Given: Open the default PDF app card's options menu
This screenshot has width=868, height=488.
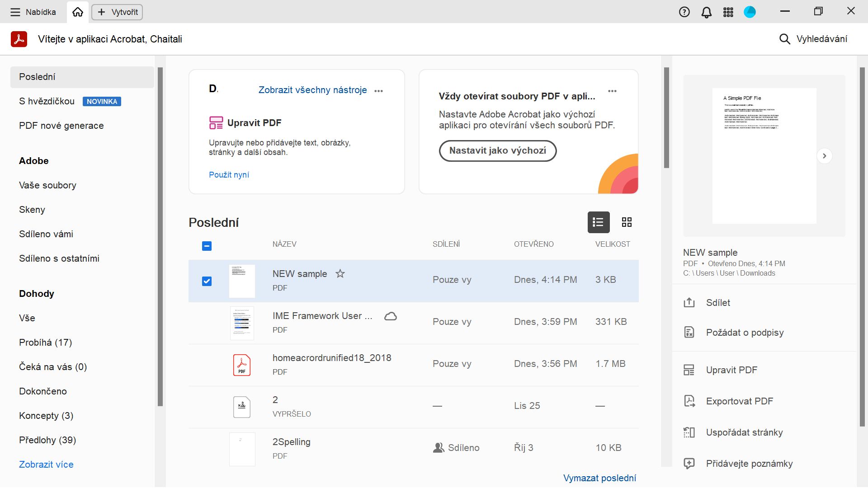Looking at the screenshot, I should click(612, 91).
